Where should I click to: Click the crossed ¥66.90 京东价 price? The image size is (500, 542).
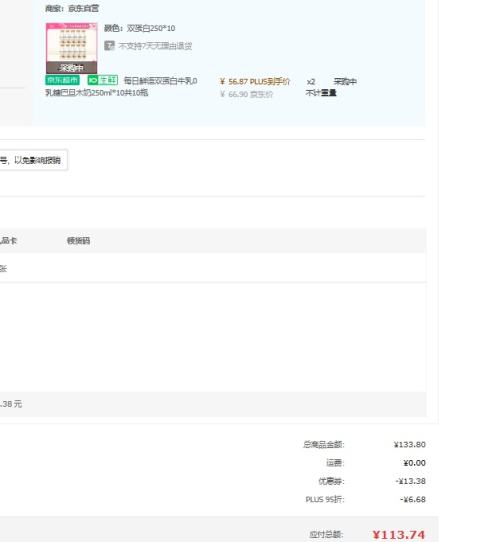[x=247, y=94]
